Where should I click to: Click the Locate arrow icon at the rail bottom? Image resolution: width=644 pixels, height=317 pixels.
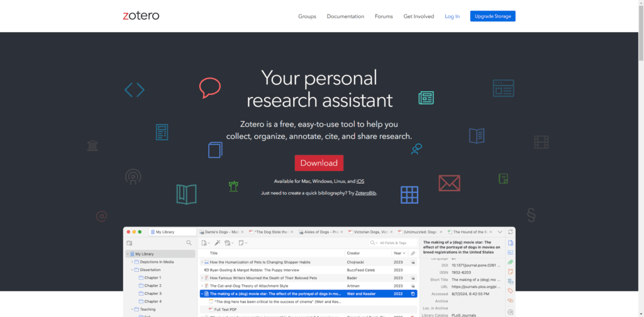(511, 312)
